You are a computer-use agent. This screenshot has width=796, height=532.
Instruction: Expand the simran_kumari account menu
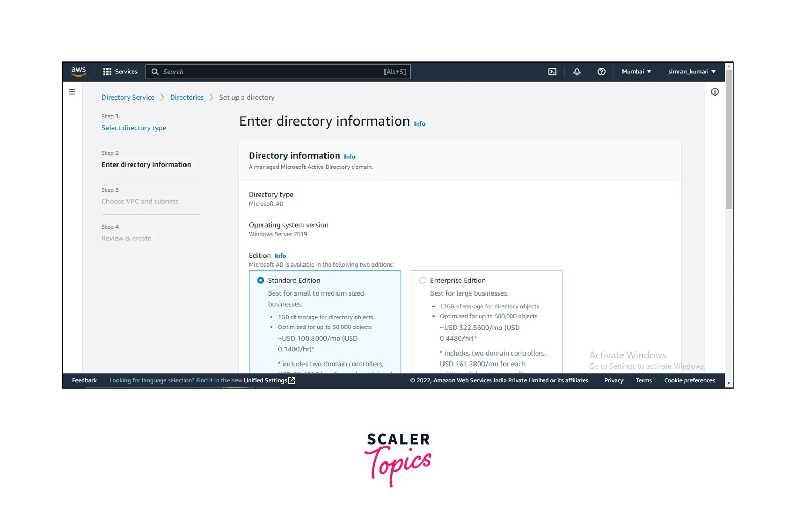691,72
